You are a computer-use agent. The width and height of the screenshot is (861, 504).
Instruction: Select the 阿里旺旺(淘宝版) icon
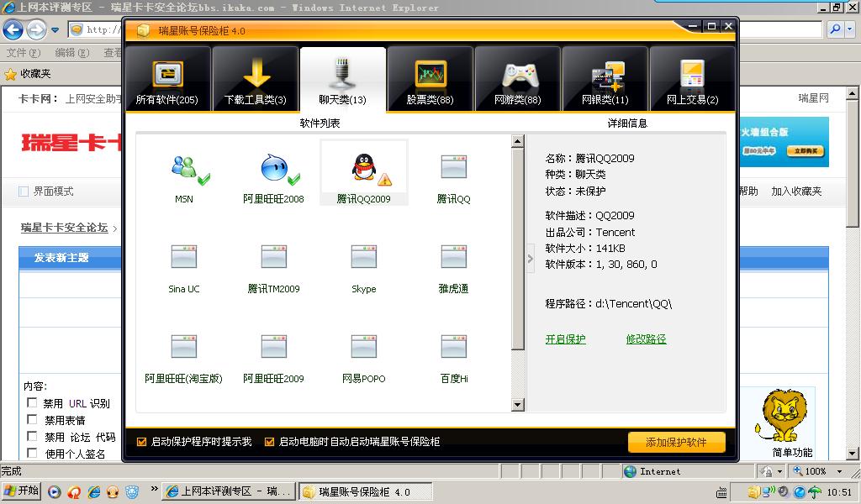point(184,346)
